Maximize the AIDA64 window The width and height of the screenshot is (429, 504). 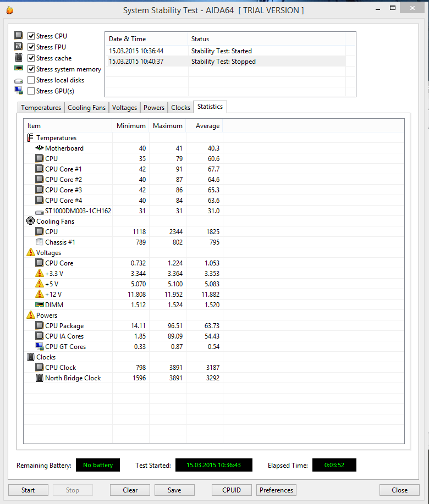click(x=393, y=8)
